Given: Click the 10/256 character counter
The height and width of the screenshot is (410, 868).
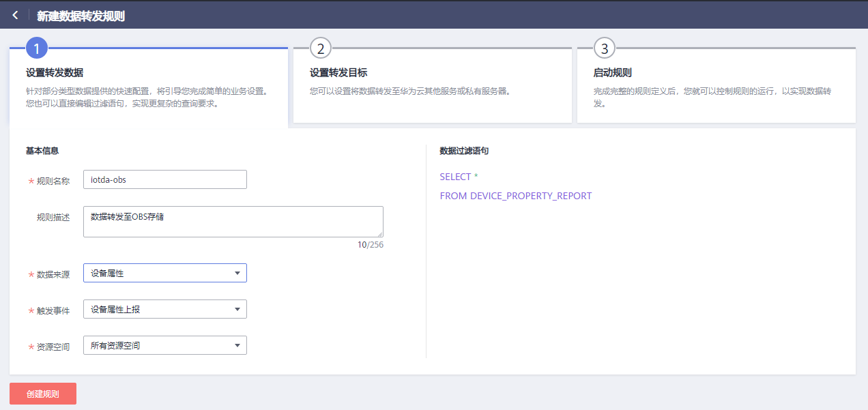Looking at the screenshot, I should [370, 244].
